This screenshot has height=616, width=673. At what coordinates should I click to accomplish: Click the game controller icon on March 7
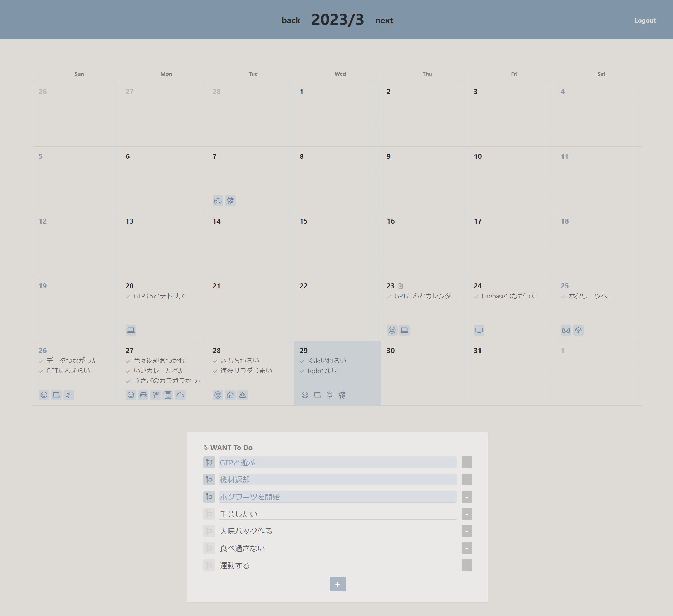pos(218,201)
